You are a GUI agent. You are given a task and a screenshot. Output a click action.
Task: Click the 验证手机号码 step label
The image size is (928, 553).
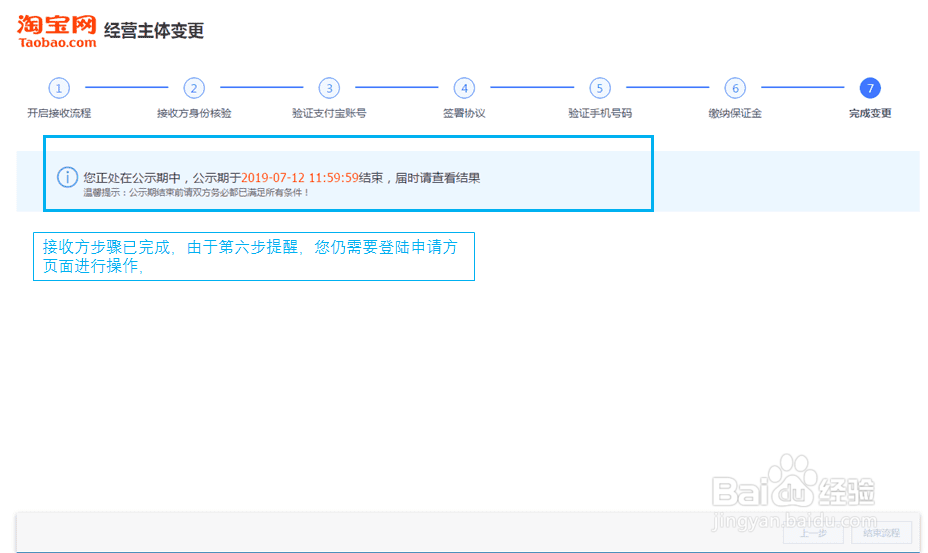tap(600, 113)
